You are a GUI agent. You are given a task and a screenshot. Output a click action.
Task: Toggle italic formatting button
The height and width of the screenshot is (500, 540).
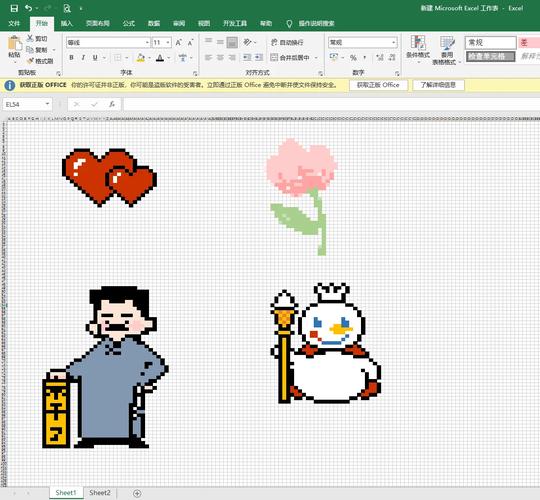pyautogui.click(x=83, y=58)
